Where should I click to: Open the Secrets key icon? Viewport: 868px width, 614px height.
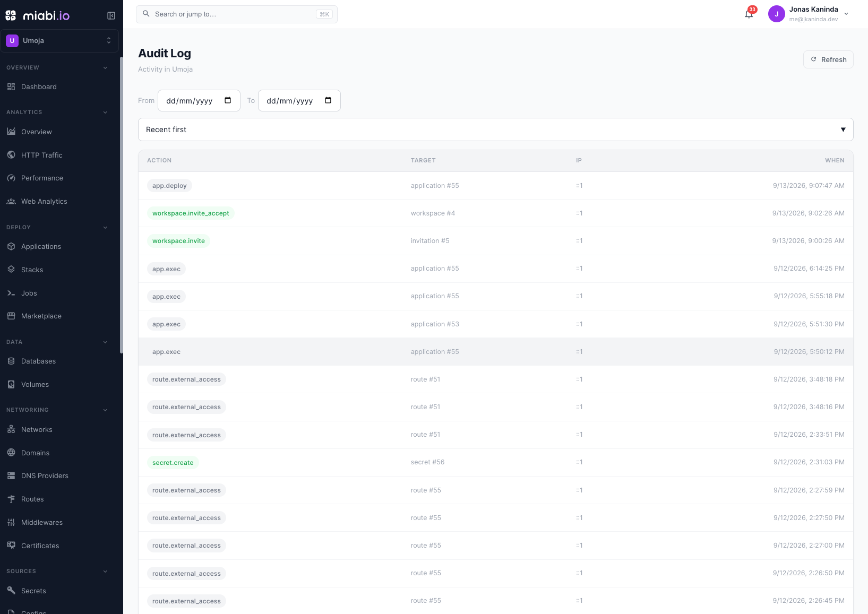[x=11, y=591]
